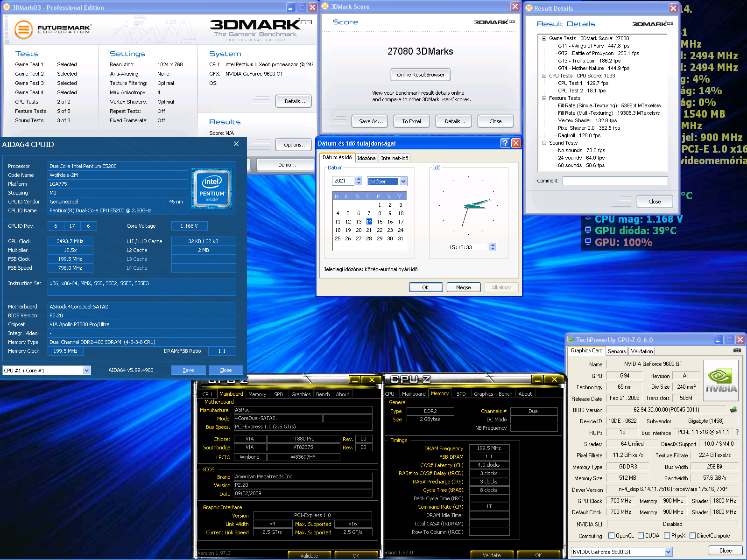
Task: Click 'Pixel Shader 2.0' result row
Action: (x=589, y=128)
